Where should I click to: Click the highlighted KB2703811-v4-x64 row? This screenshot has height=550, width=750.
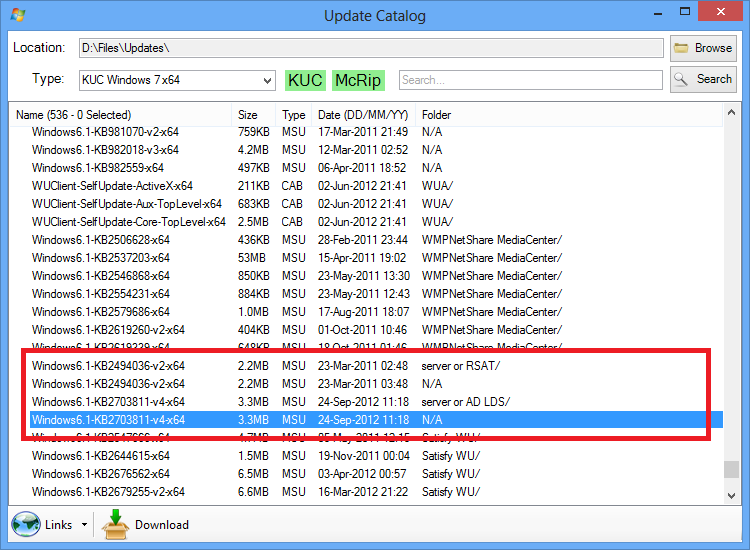click(376, 420)
